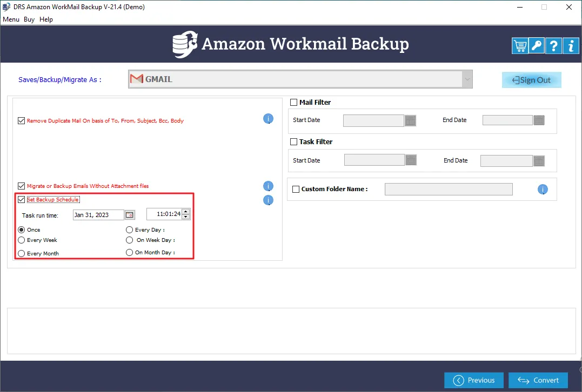Uncheck Remove Duplicate Mail checkbox
This screenshot has width=582, height=392.
click(21, 120)
